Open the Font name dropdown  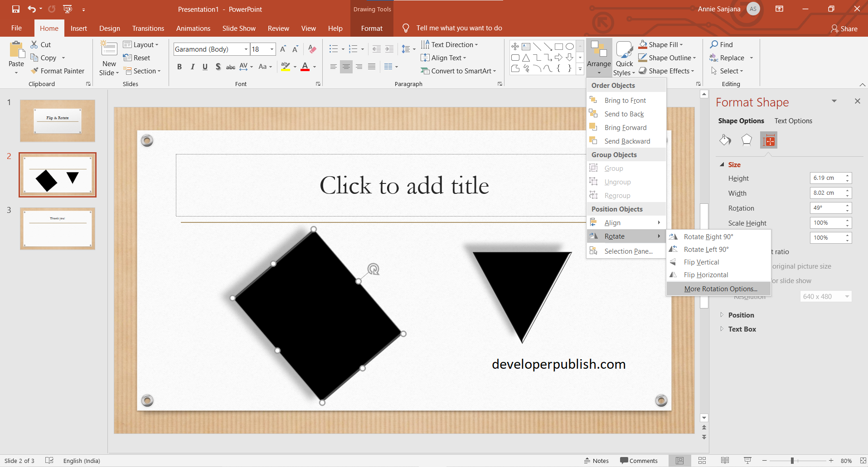245,49
